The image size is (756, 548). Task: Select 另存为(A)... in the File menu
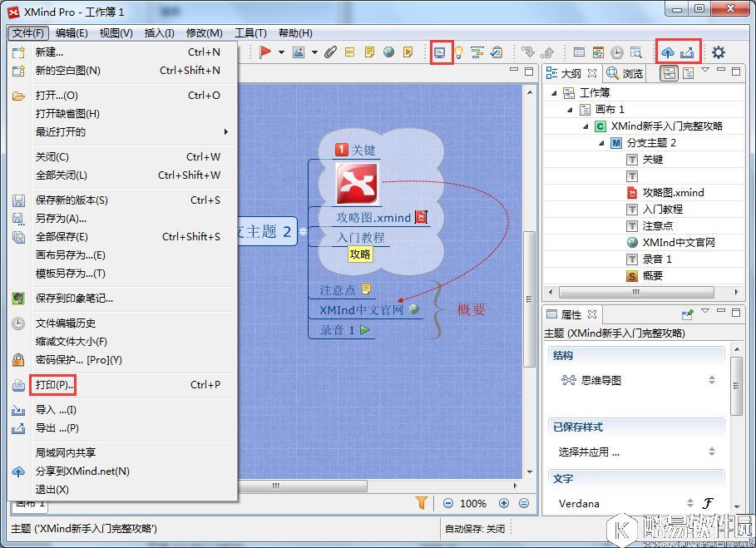(x=61, y=219)
